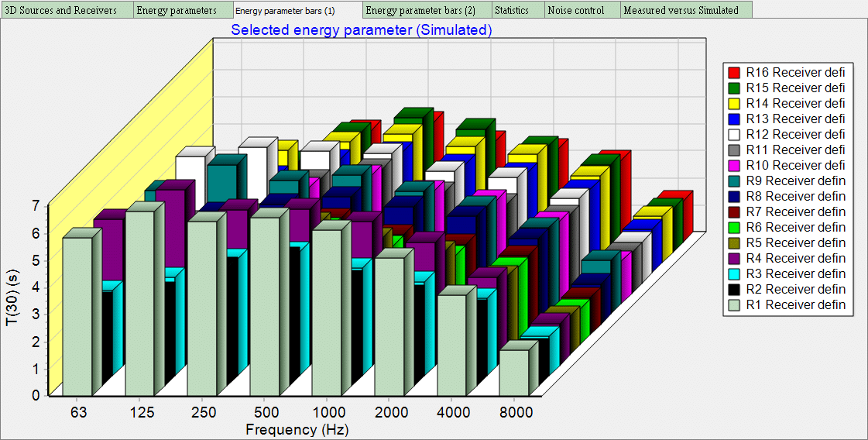The height and width of the screenshot is (440, 868).
Task: Click the Frequency (Hz) axis title
Action: pos(297,429)
